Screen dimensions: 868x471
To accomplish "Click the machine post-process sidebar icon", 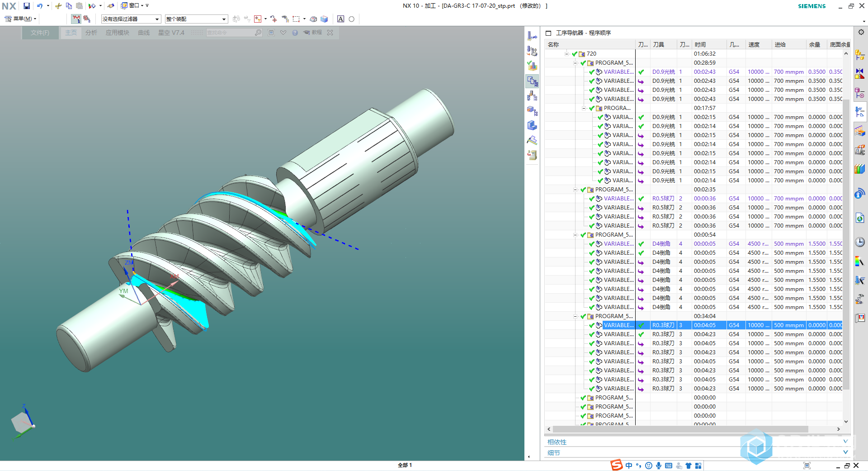I will point(532,155).
